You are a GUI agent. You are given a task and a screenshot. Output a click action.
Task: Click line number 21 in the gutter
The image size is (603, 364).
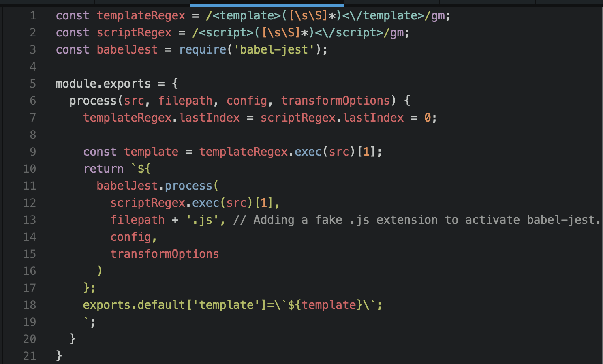click(x=30, y=356)
